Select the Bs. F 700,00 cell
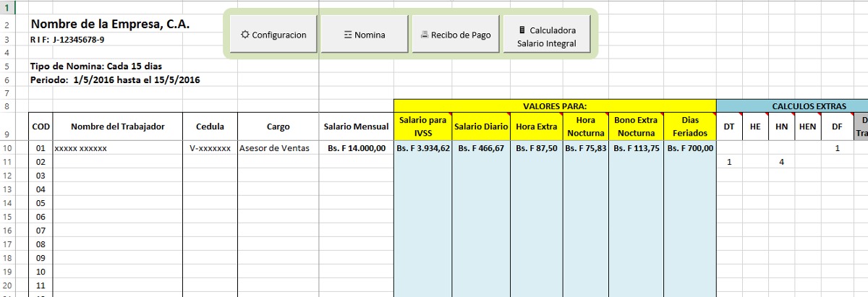The width and height of the screenshot is (868, 297). pos(689,148)
